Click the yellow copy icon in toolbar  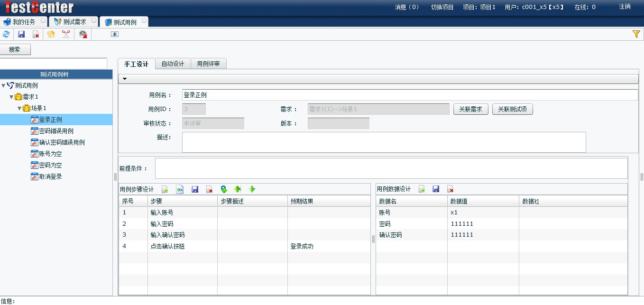51,34
